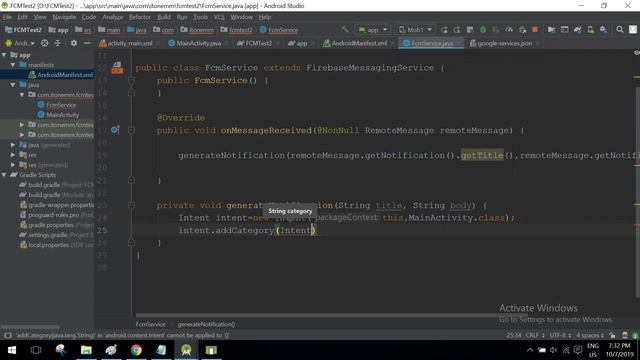Click generateNotification() breadcrumb at editor bottom
Viewport: 640px width, 360px height.
[206, 324]
